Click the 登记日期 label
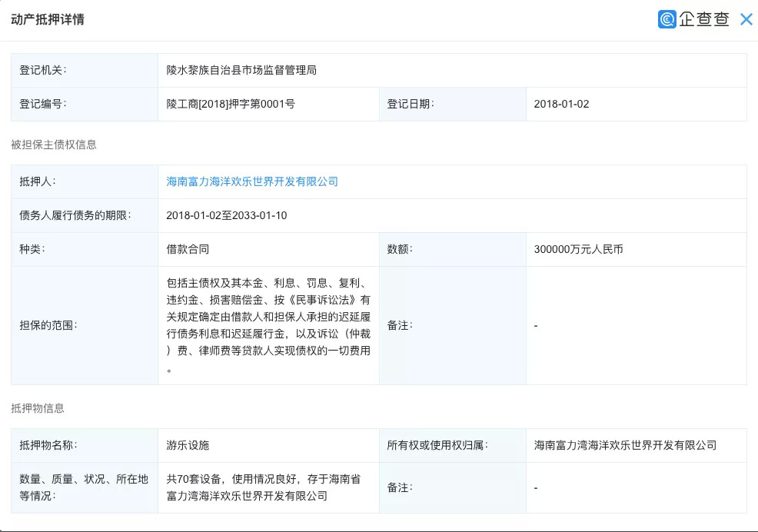 (x=411, y=104)
